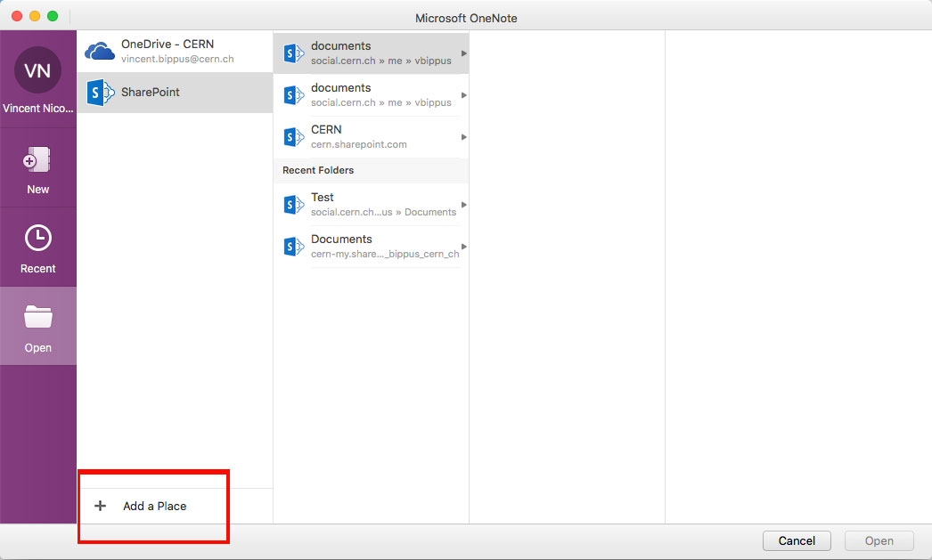Click the SharePoint icon beside Test

[294, 205]
